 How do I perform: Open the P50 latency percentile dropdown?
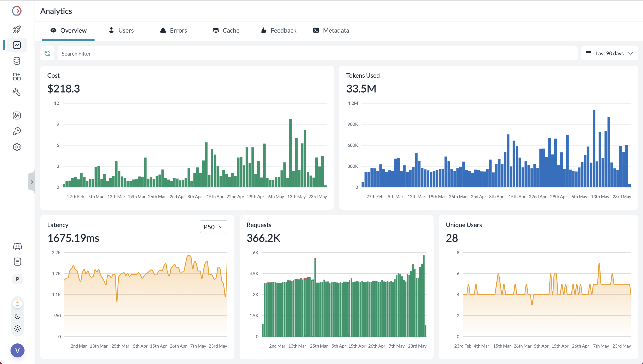pos(213,227)
